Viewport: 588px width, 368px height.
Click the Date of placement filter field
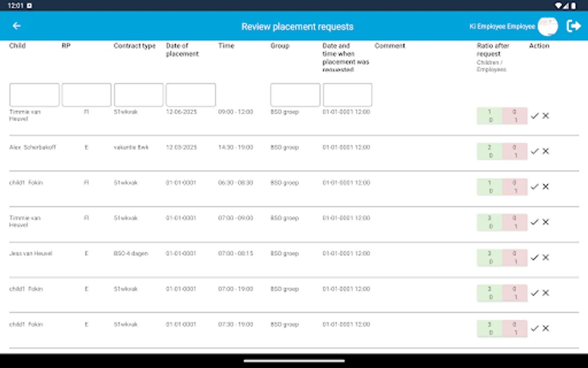click(x=191, y=94)
